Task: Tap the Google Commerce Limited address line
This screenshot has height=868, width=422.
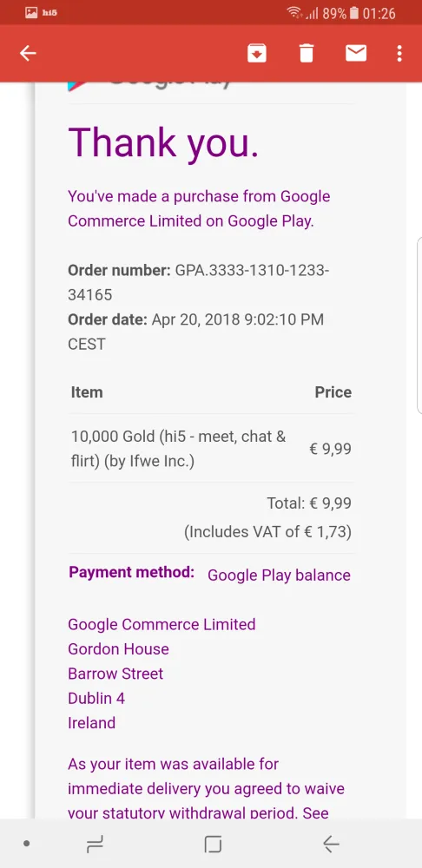Action: coord(162,624)
